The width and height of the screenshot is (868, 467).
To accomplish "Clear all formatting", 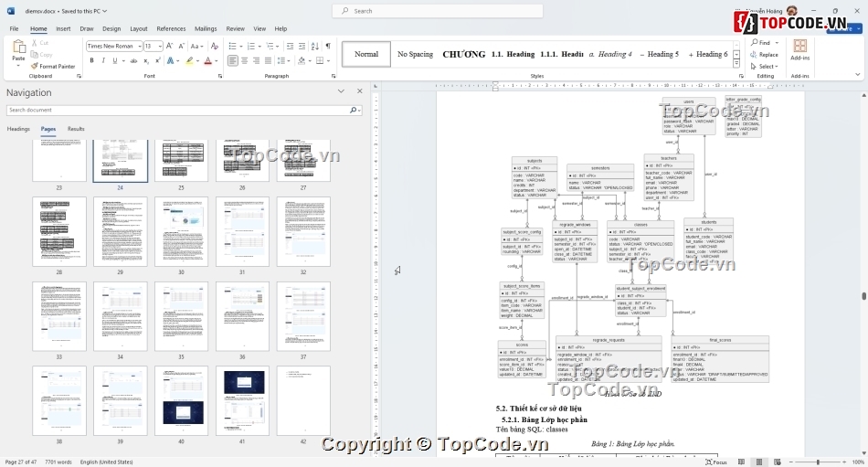I will pyautogui.click(x=215, y=46).
